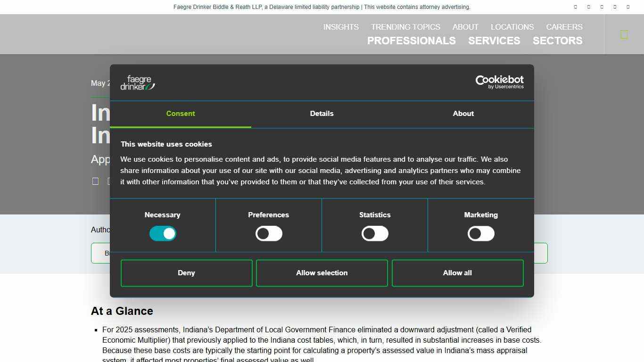Open the Cookiebot by Usercentrics logo link

[x=499, y=82]
